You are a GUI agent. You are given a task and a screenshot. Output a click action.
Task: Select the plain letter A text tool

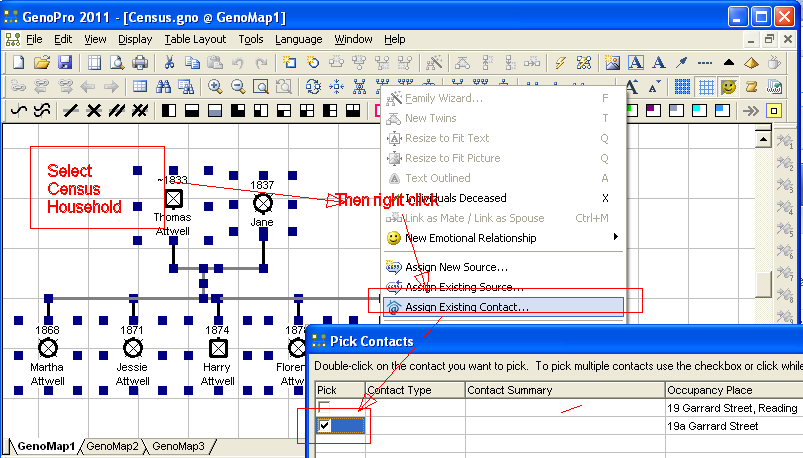click(659, 63)
